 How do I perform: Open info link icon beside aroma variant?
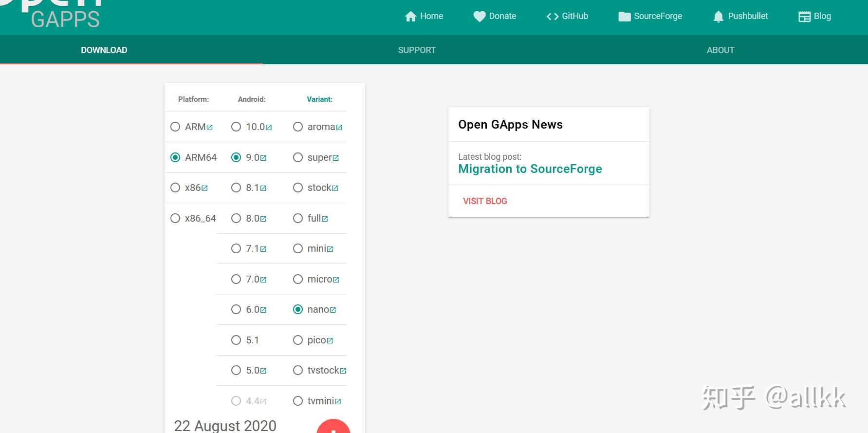[x=339, y=128]
